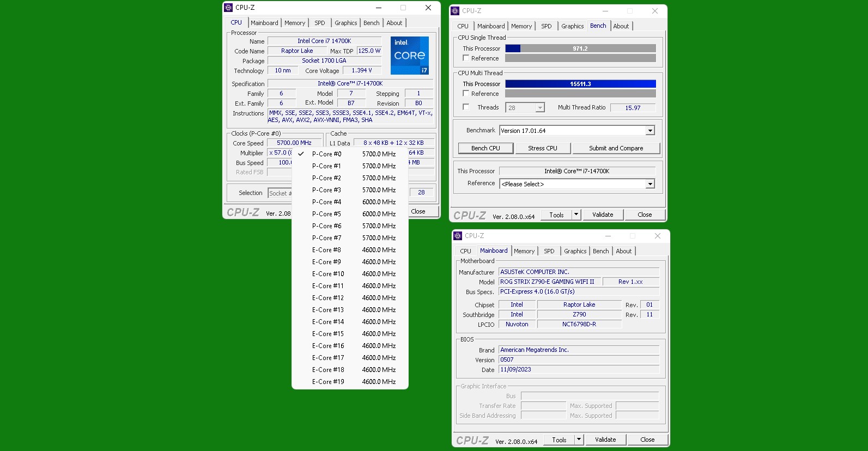Minimize the CPU-Z window showing the CPU tab
Screen dimensions: 868x451
(379, 8)
